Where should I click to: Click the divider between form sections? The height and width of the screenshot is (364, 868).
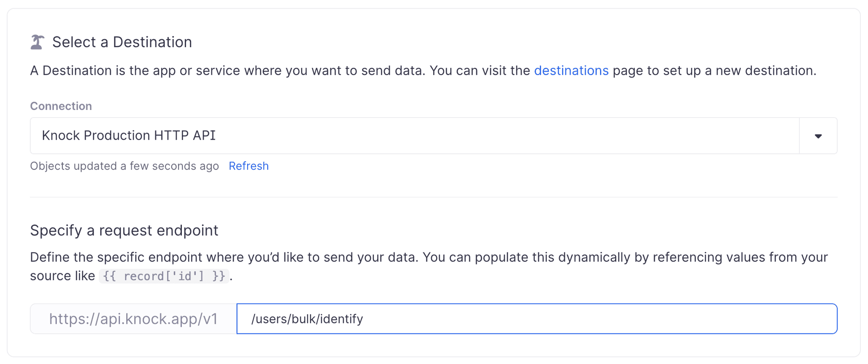click(x=434, y=197)
